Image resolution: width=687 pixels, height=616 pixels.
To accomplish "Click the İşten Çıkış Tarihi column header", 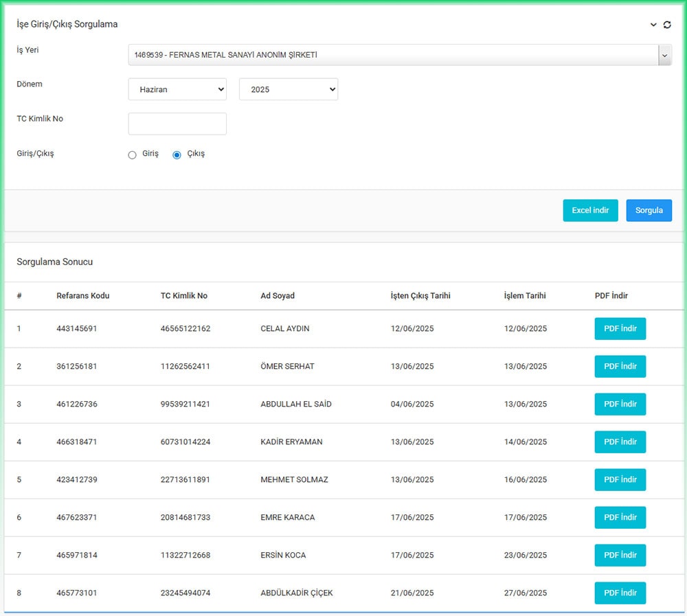I will click(x=420, y=296).
